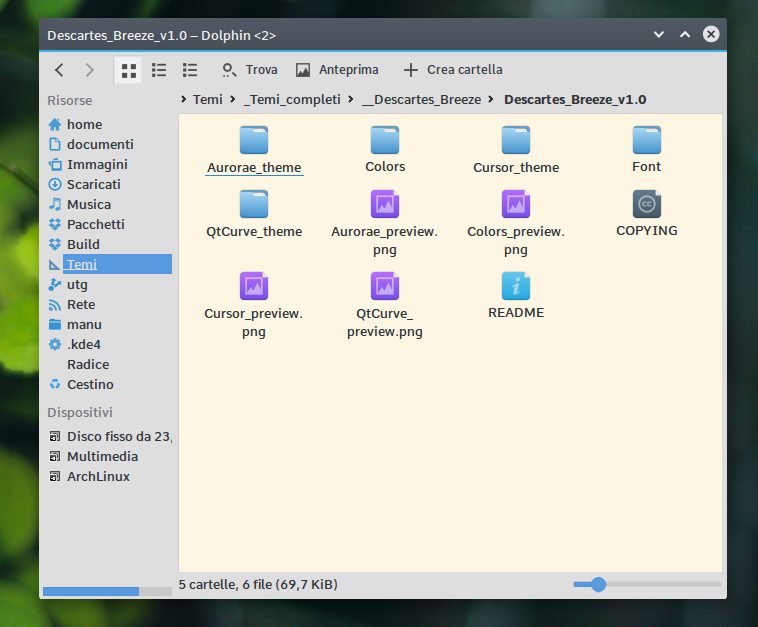Select the QtCurve_theme folder icon
Screen dimensions: 758x627
pyautogui.click(x=254, y=204)
